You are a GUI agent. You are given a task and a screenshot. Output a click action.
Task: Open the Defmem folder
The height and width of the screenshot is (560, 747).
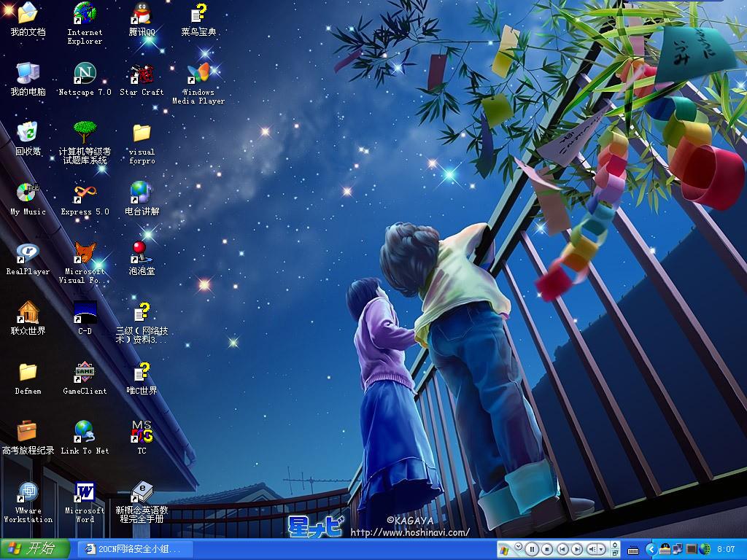[28, 379]
